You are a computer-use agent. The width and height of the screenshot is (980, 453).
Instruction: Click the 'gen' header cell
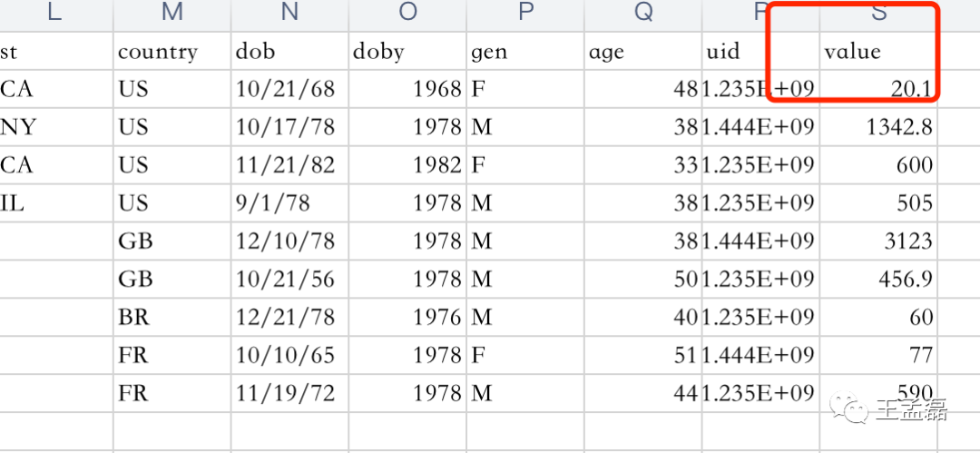[x=525, y=52]
